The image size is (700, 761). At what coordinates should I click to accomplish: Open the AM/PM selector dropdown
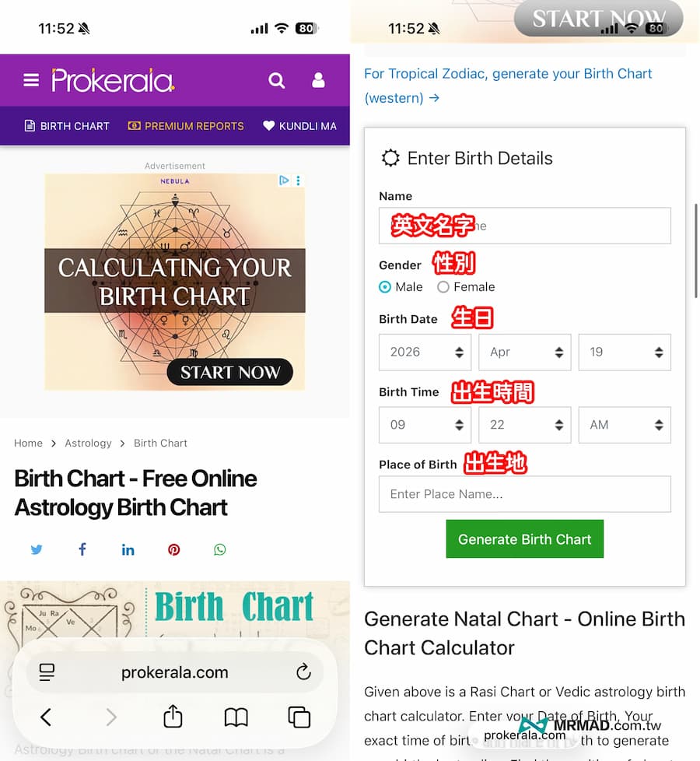pos(624,426)
